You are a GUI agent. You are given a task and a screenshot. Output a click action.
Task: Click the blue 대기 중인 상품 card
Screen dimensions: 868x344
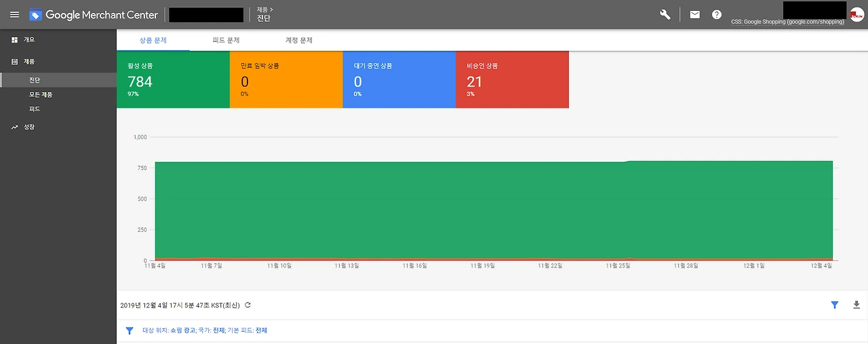coord(399,79)
